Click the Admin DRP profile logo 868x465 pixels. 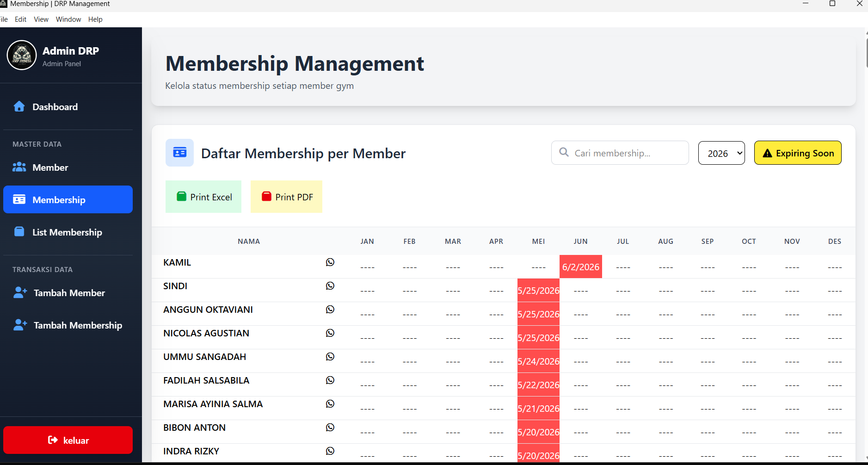tap(22, 55)
